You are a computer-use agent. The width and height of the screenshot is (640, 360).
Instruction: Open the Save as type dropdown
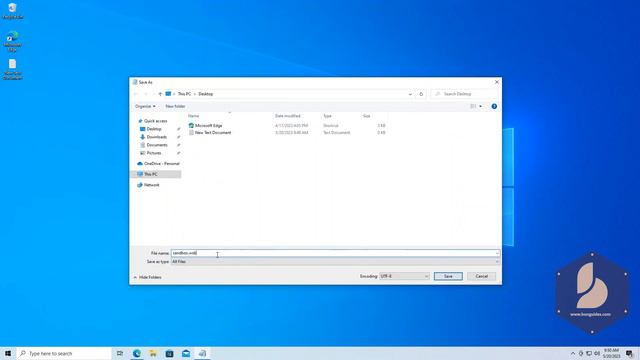335,262
